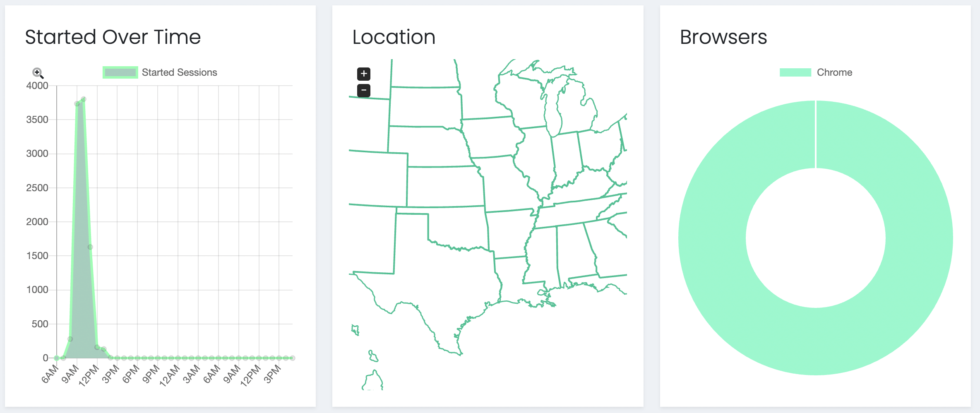Click the Chrome legend color box
980x413 pixels.
point(795,72)
